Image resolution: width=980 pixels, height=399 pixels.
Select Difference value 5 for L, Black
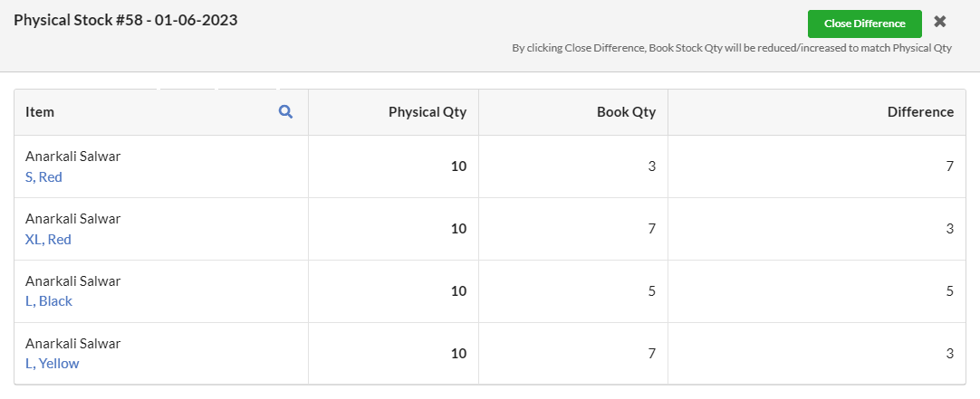tap(950, 291)
